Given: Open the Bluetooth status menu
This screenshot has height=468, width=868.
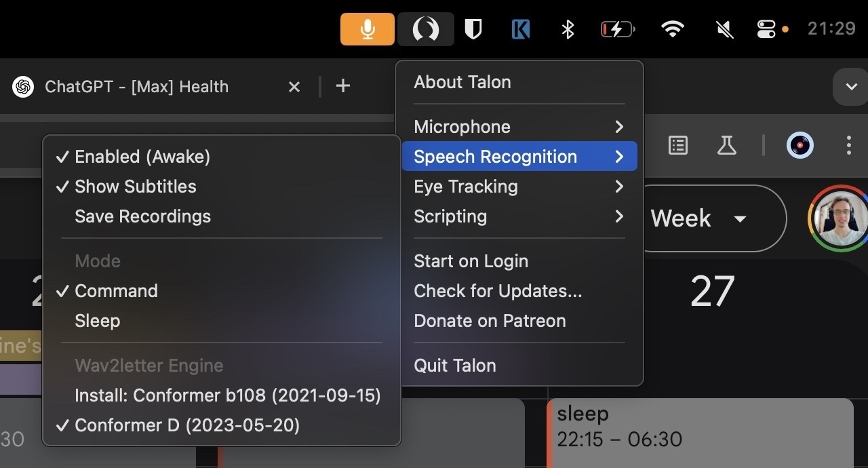Looking at the screenshot, I should click(x=568, y=29).
